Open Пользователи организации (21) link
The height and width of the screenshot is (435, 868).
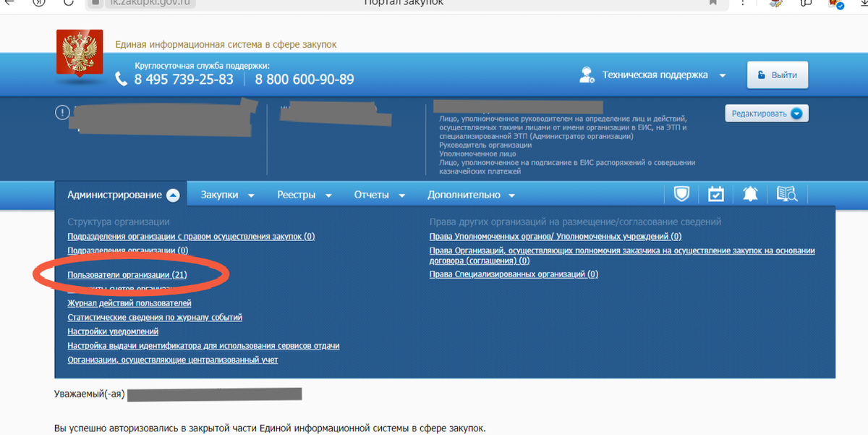pos(127,275)
